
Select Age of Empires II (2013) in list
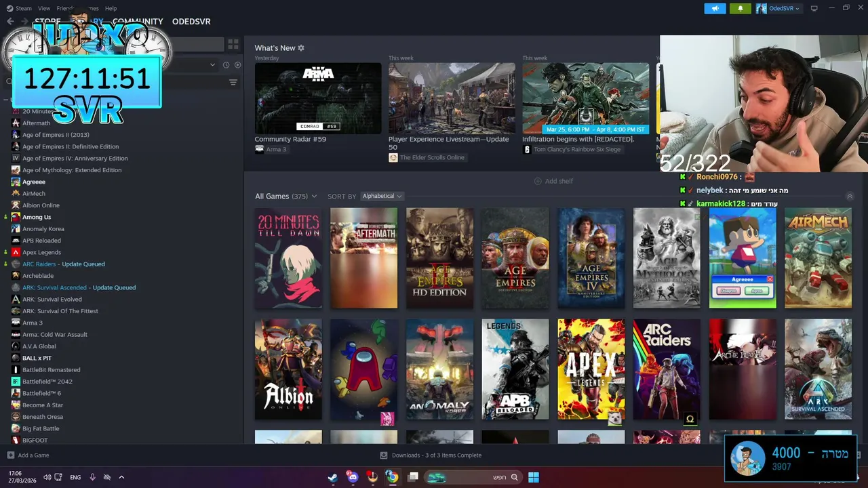56,135
